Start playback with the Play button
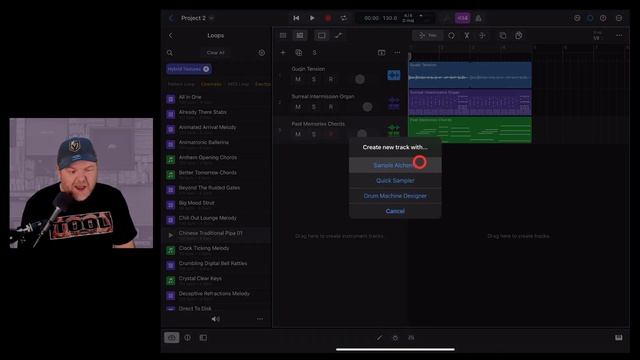 pyautogui.click(x=312, y=18)
